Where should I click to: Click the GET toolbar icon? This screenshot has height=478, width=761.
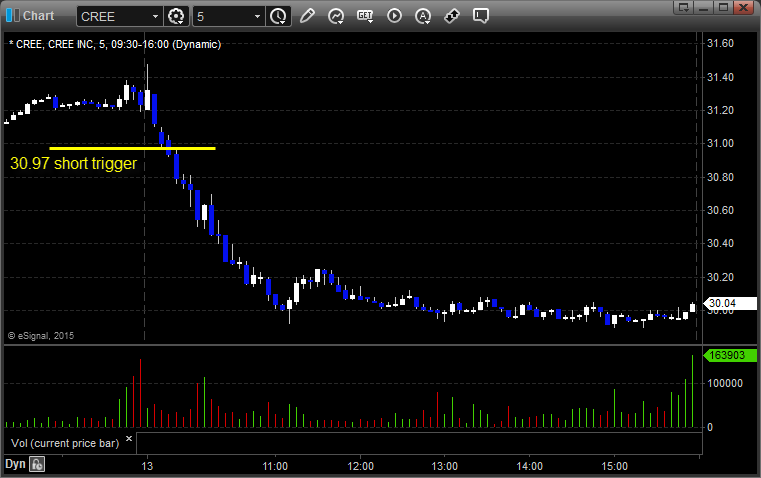(365, 16)
